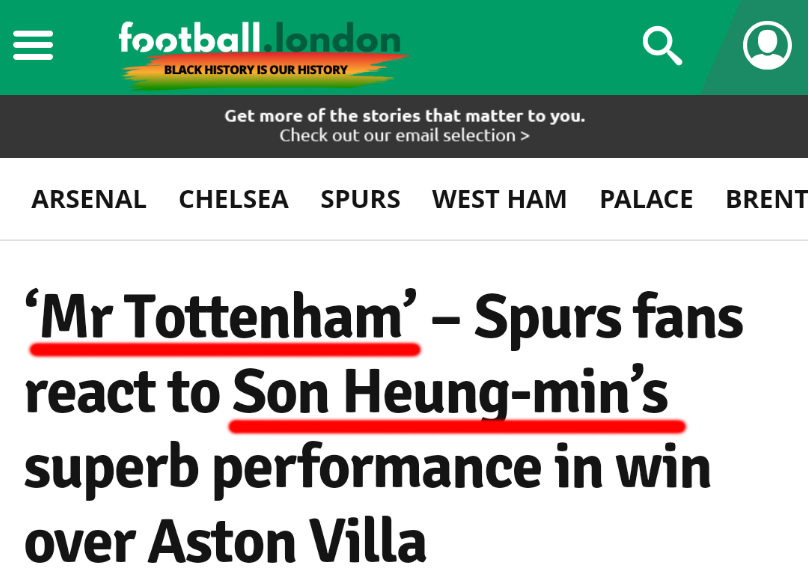Choose the Palace navigation tab
Image resolution: width=809 pixels, height=584 pixels.
point(646,199)
